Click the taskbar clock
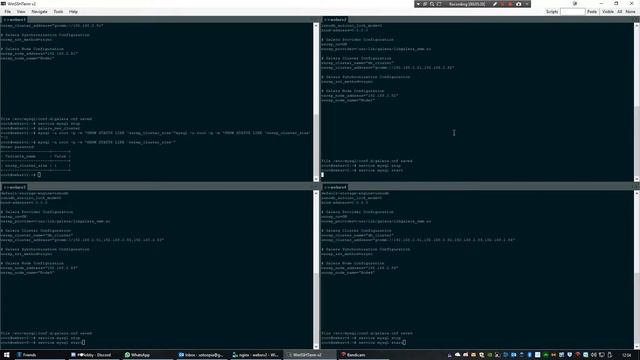 click(x=627, y=355)
